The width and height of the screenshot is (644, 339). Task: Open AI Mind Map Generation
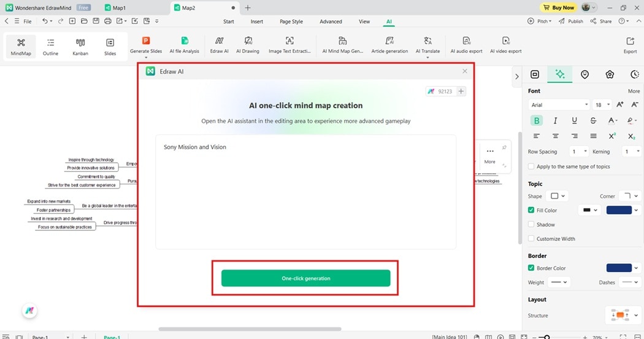click(x=342, y=45)
